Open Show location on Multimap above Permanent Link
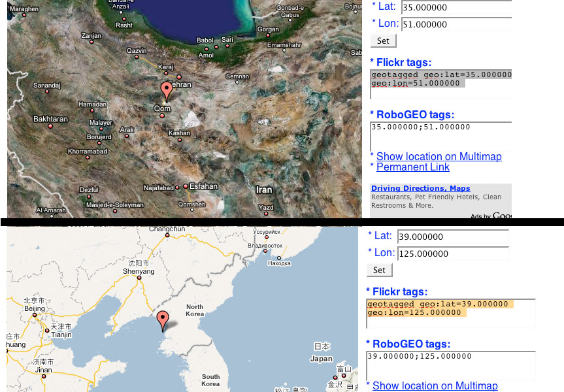564x392 pixels. point(439,157)
